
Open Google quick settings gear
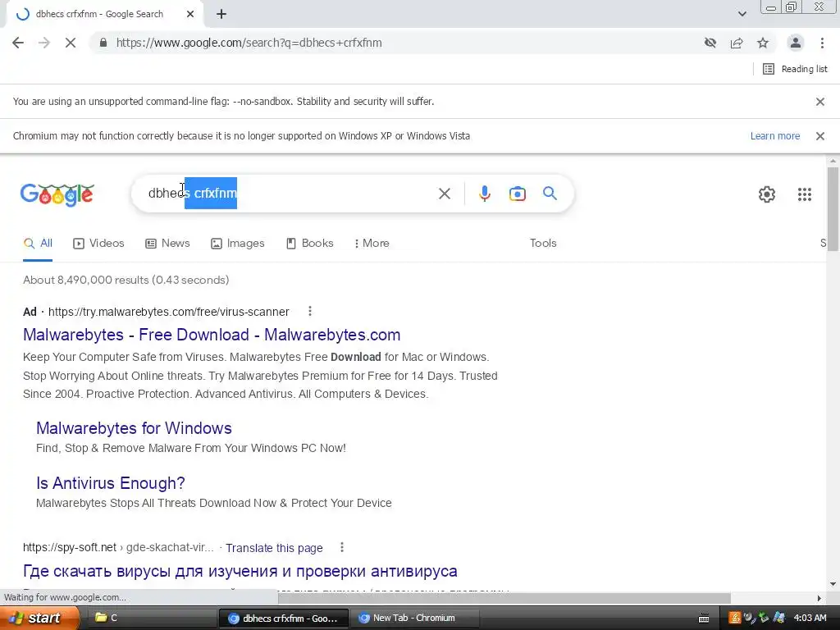point(767,194)
